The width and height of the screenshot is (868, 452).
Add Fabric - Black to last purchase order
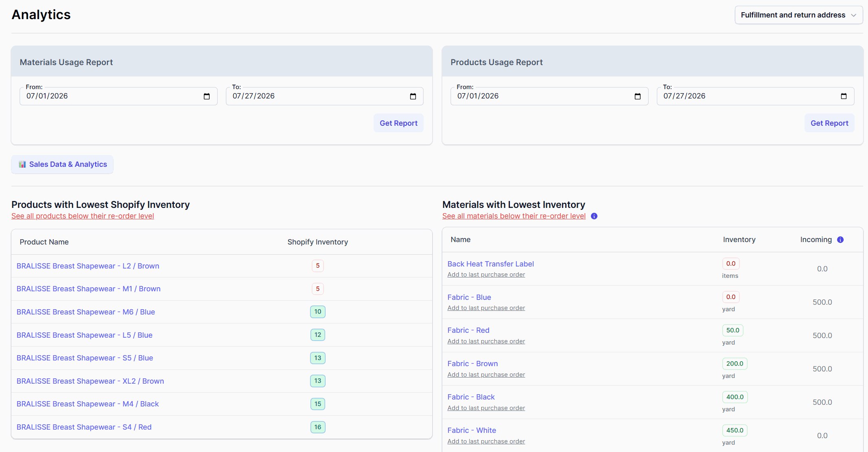(x=486, y=408)
